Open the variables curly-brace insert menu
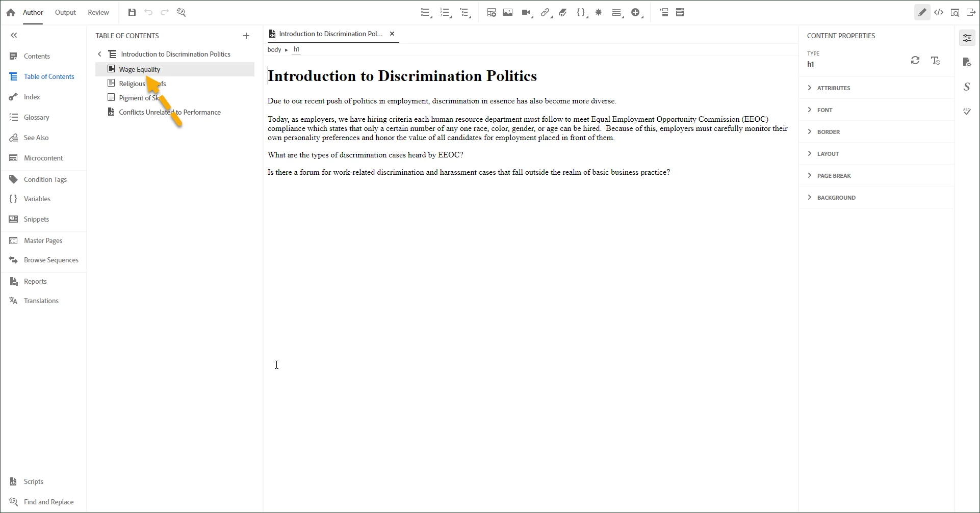 [x=582, y=13]
